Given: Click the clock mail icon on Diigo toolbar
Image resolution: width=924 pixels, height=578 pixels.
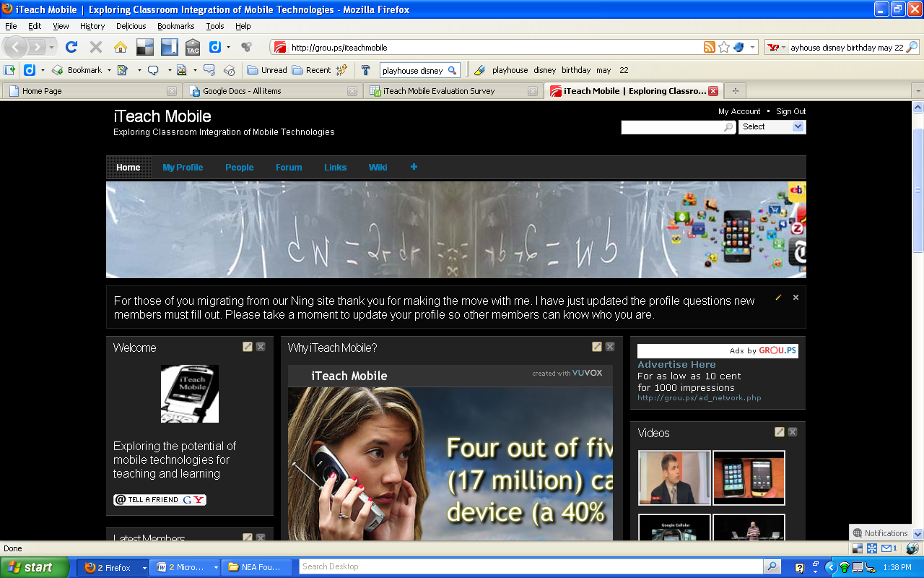Looking at the screenshot, I should point(230,70).
